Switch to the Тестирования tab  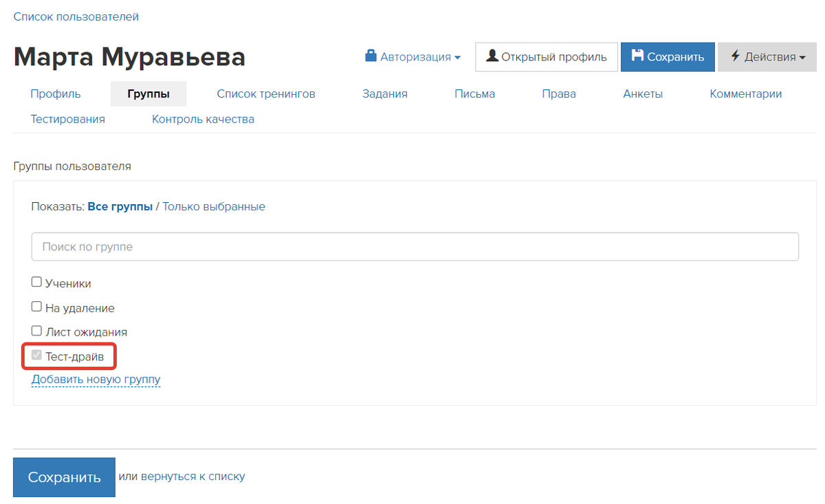click(x=68, y=120)
